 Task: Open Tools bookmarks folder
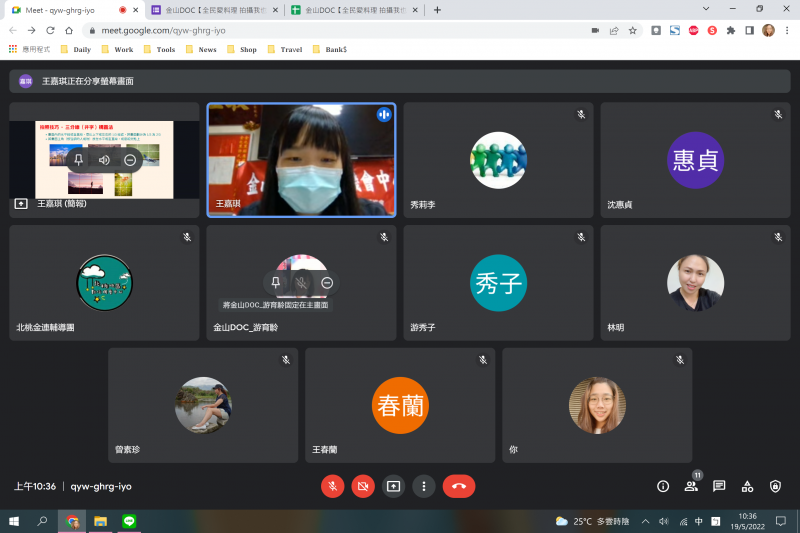160,49
